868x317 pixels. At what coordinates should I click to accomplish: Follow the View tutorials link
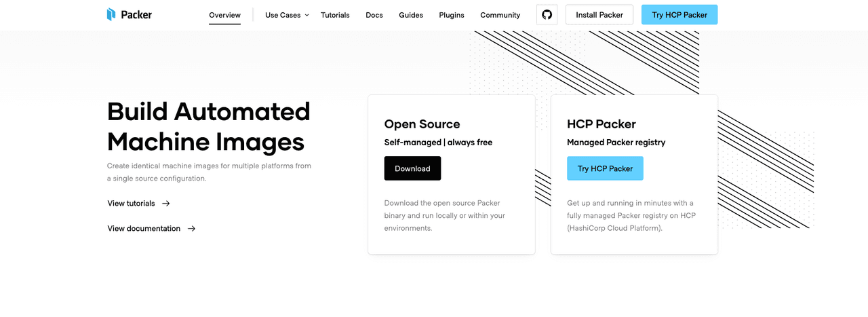(138, 204)
